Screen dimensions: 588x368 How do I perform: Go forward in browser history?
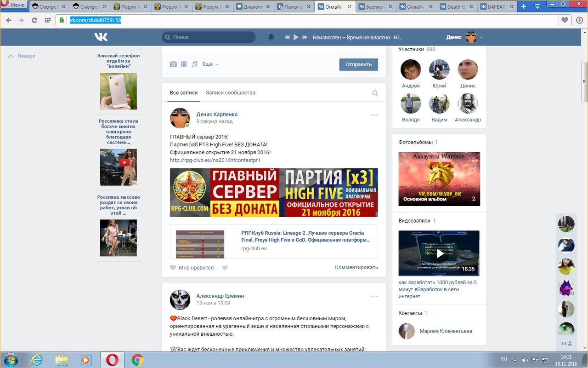pyautogui.click(x=21, y=20)
